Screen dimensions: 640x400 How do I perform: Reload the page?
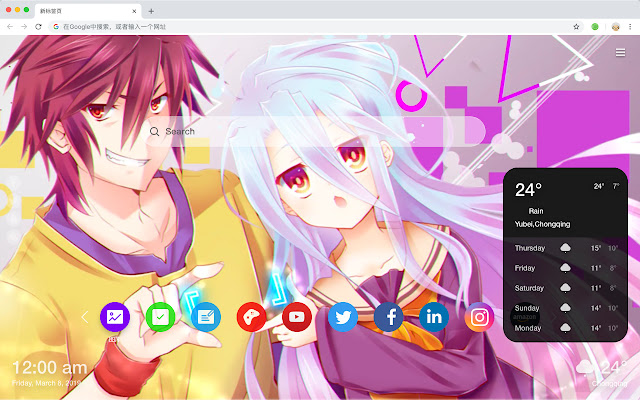click(x=38, y=27)
